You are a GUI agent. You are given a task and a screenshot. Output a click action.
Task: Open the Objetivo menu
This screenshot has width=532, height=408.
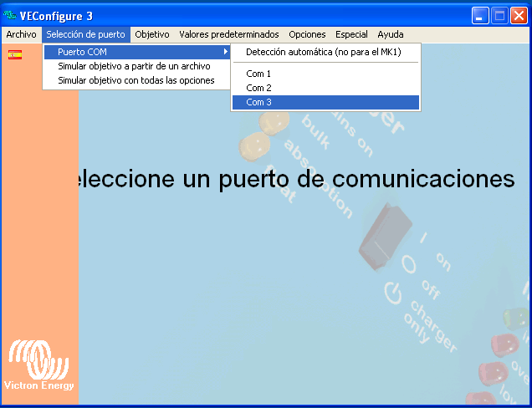click(x=152, y=34)
